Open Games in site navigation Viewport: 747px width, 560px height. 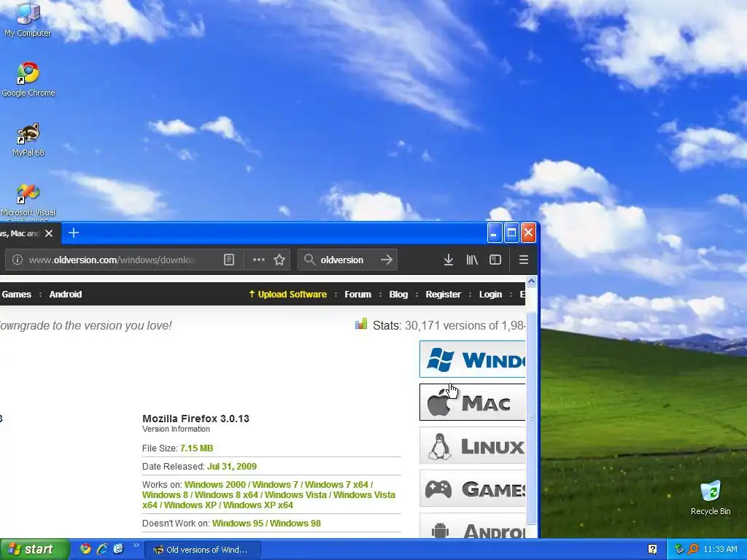tap(16, 295)
